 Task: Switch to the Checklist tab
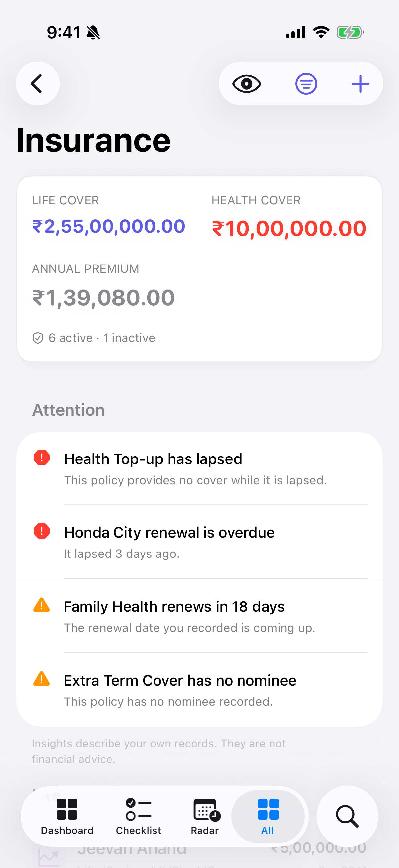[x=138, y=816]
